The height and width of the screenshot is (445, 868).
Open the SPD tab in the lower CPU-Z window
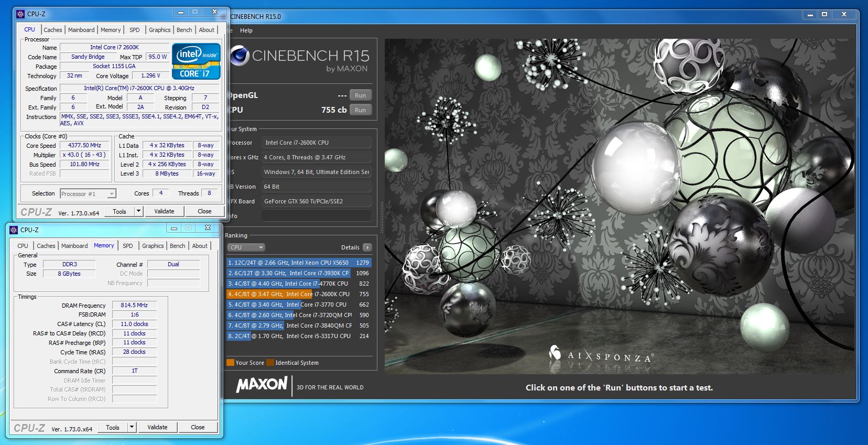pos(128,246)
